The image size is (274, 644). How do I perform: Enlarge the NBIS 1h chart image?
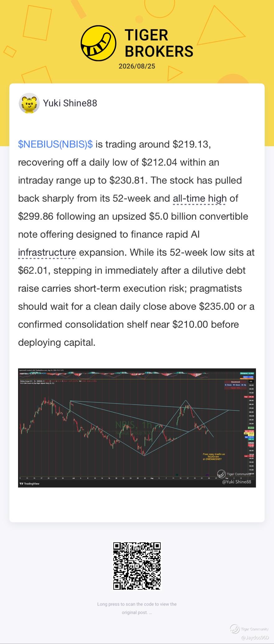point(137,428)
